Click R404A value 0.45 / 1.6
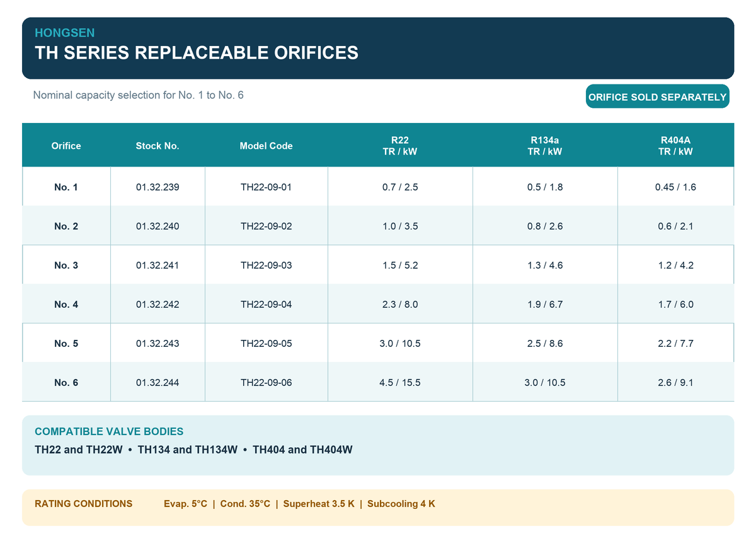Viewport: 756px width, 536px height. click(x=675, y=187)
